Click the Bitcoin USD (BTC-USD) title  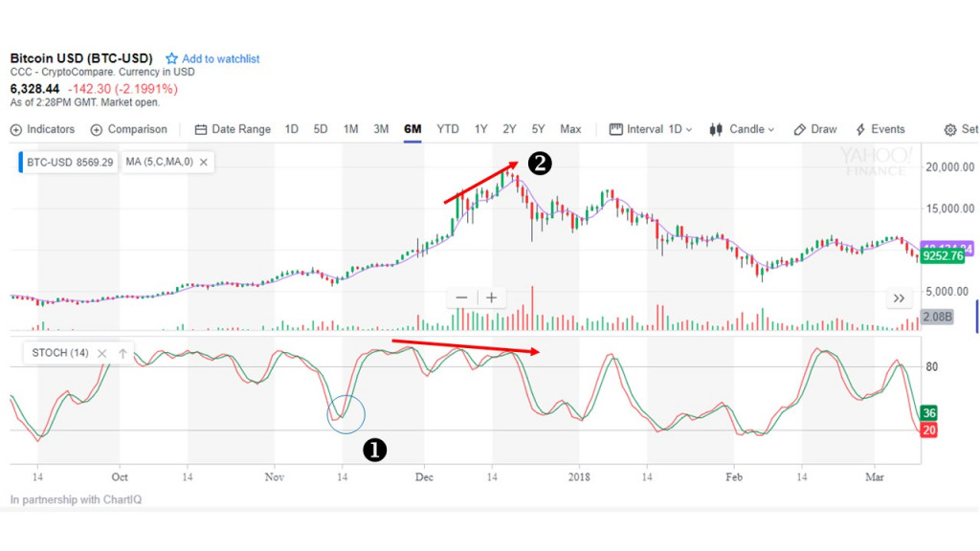click(x=81, y=58)
